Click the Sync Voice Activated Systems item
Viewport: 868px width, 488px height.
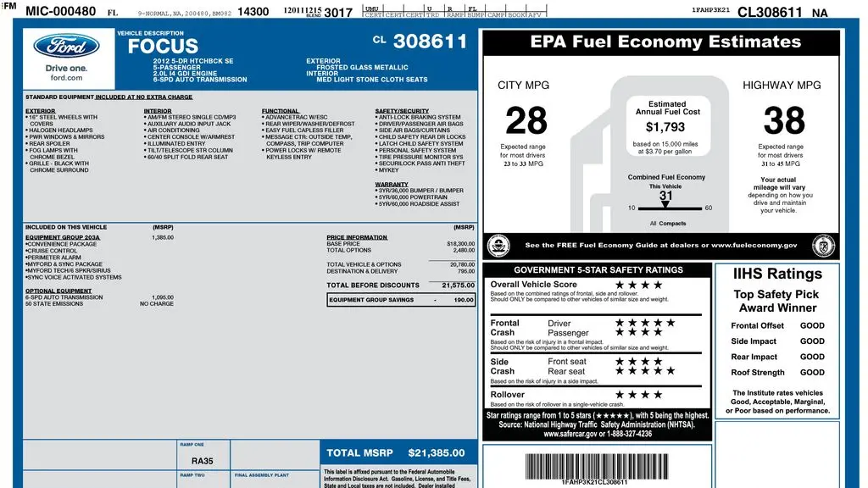[x=73, y=277]
